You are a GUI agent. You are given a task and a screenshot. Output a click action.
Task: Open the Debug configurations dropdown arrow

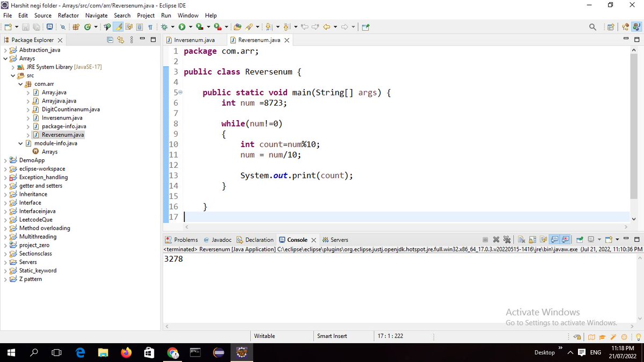click(x=172, y=27)
